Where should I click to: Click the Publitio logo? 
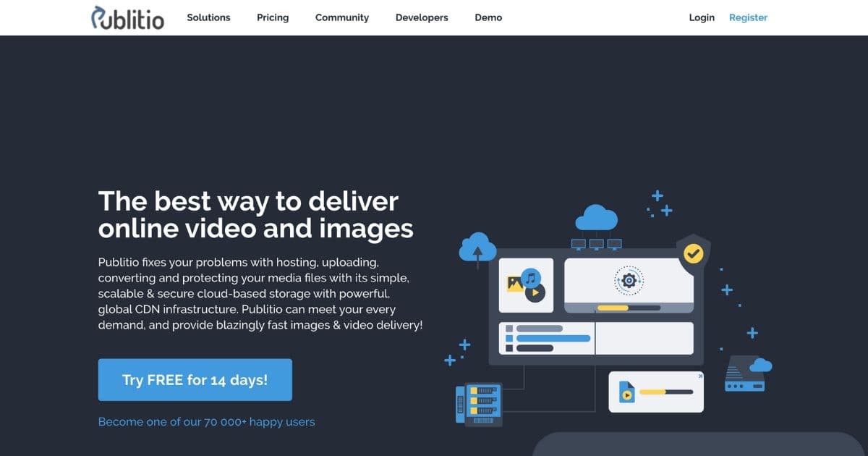(x=128, y=17)
